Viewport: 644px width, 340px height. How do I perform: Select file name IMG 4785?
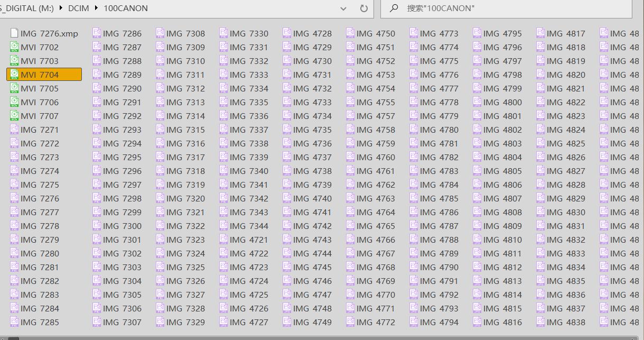pos(440,198)
